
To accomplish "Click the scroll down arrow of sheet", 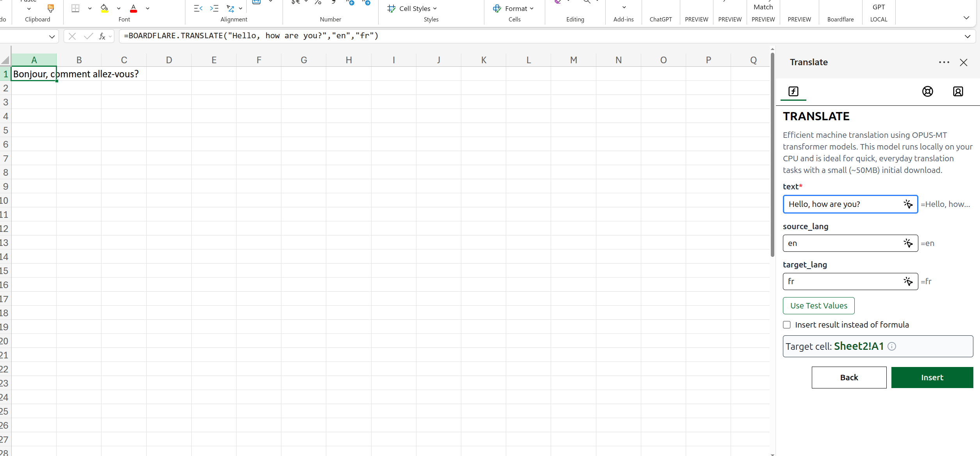I will click(772, 454).
